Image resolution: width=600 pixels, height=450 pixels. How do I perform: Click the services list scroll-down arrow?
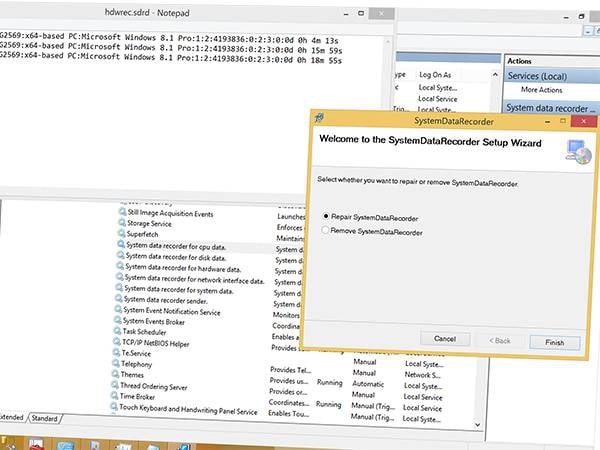pos(478,424)
